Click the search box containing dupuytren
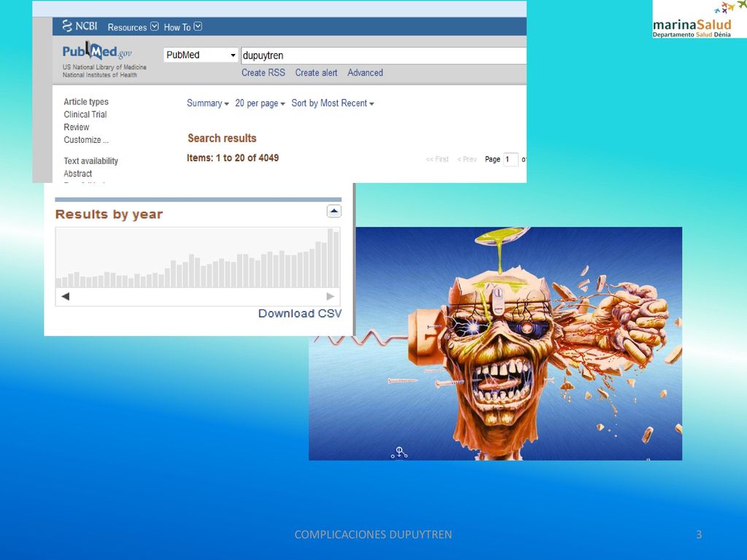The height and width of the screenshot is (560, 747). (x=384, y=55)
